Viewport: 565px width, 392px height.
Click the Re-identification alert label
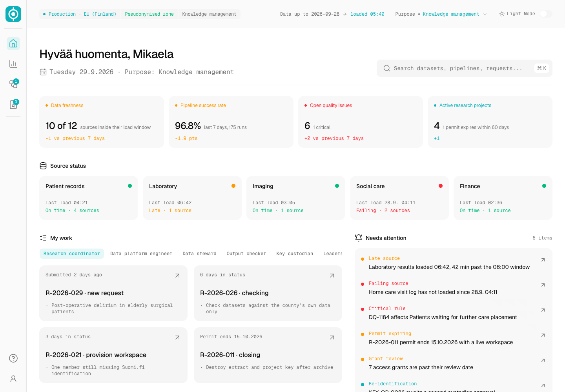393,384
